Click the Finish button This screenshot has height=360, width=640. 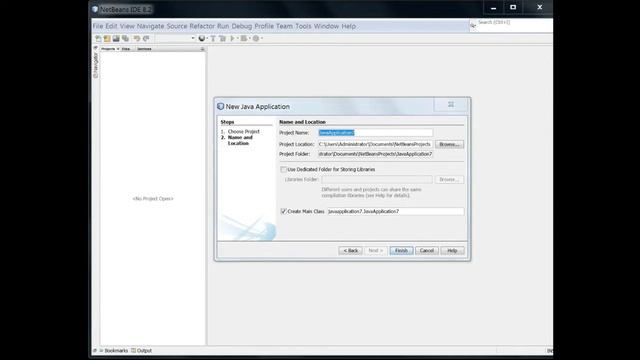click(401, 250)
